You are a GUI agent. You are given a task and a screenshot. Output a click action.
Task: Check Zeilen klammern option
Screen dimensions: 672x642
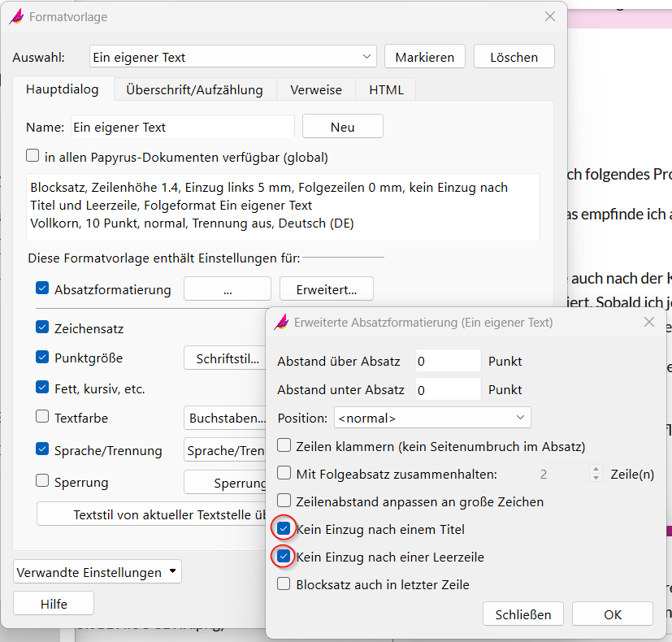coord(284,446)
